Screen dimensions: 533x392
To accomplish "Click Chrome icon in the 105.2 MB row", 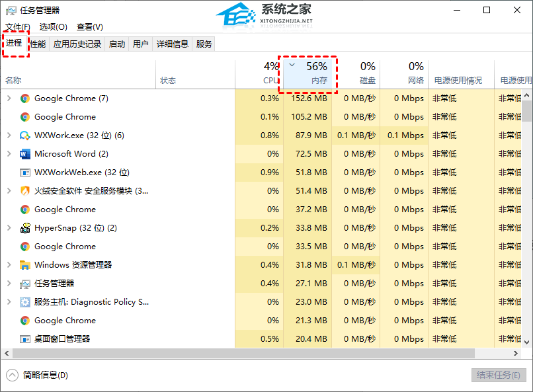I will coord(25,117).
